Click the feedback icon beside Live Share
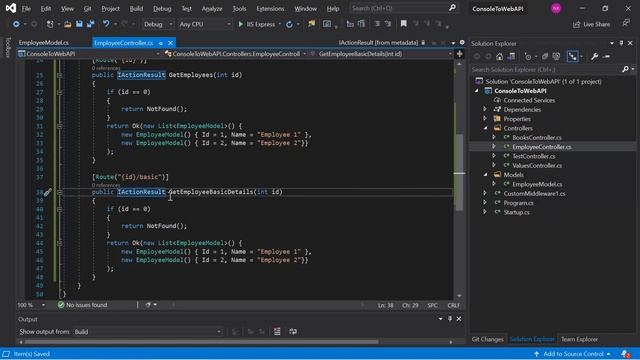 626,24
